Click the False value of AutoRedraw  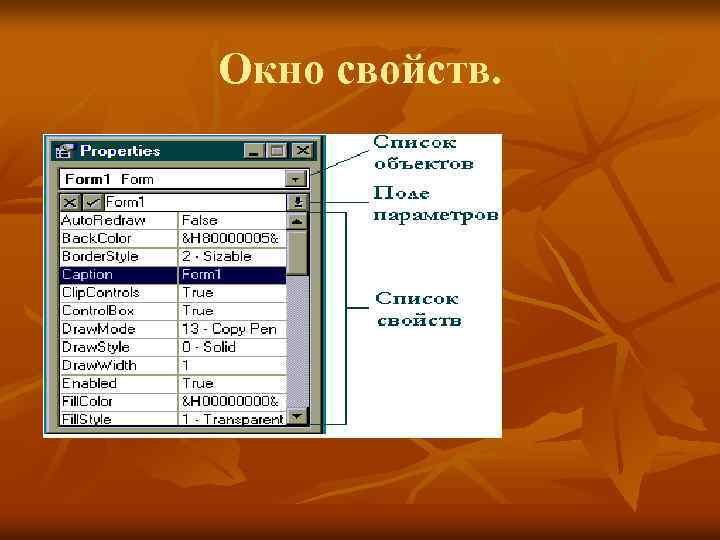click(x=232, y=220)
